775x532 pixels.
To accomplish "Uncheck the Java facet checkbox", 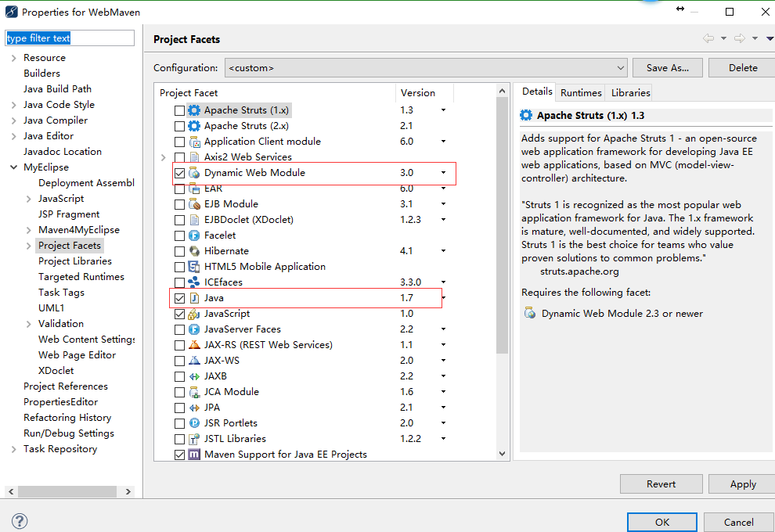I will [179, 298].
